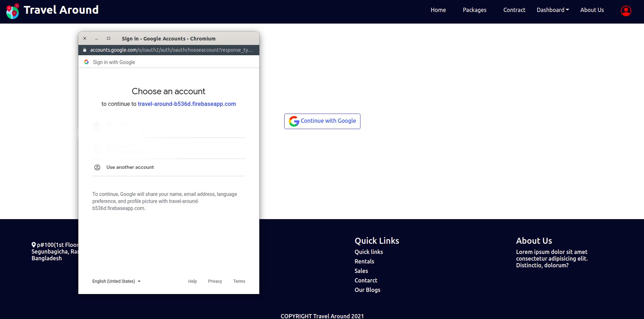Viewport: 644px width, 319px height.
Task: Open travel-around-b536d.firebaseapp.com link
Action: point(187,104)
